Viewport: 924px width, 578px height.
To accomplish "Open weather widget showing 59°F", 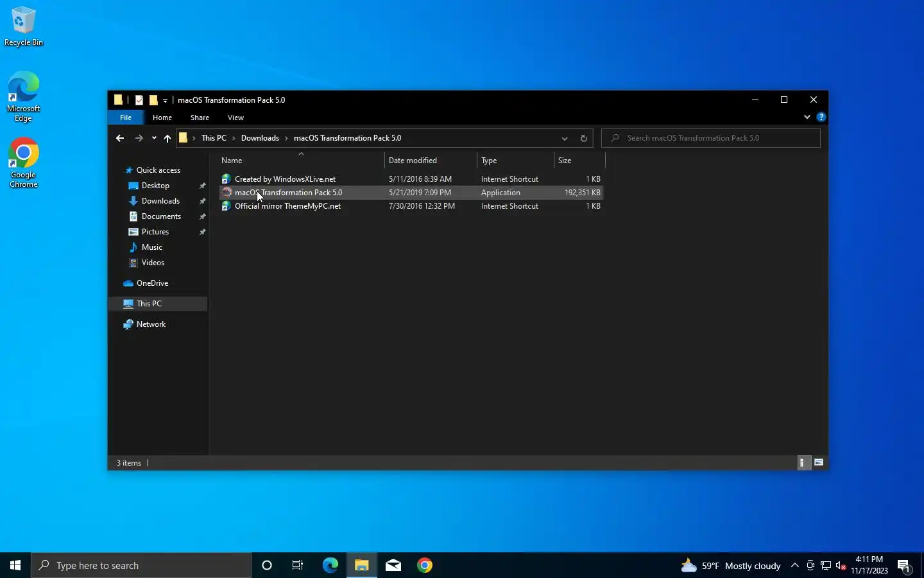I will [x=731, y=565].
